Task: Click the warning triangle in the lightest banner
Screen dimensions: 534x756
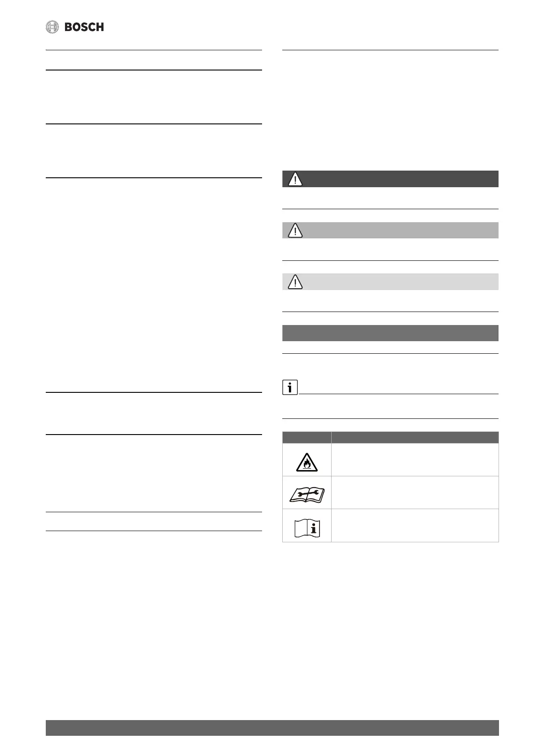Action: point(295,282)
